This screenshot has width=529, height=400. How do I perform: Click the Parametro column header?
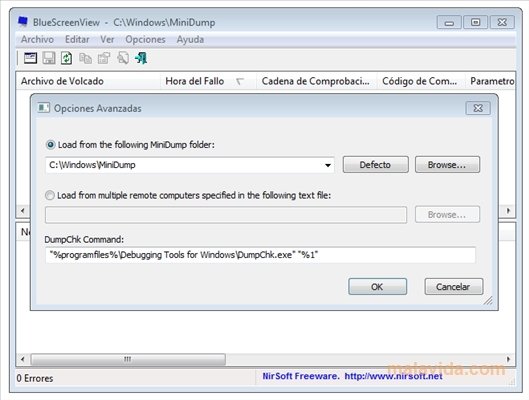(x=491, y=81)
